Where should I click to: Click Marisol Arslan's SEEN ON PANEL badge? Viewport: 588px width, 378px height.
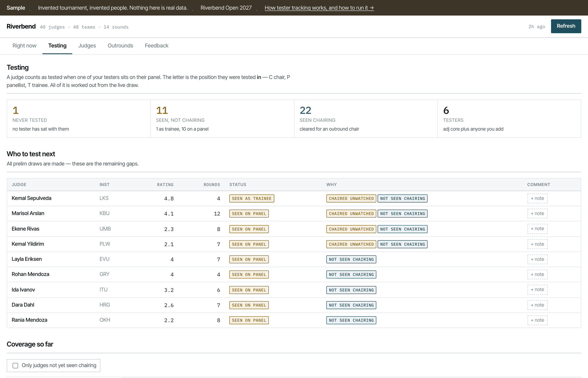249,214
